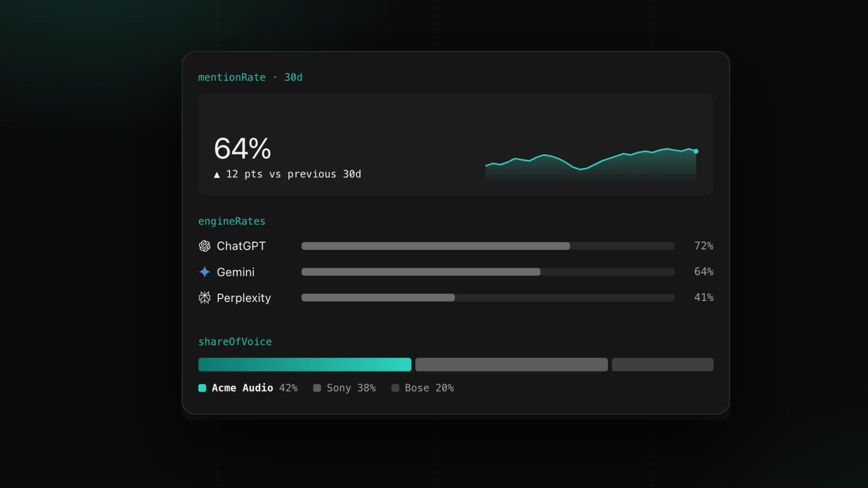The image size is (868, 488).
Task: Click the Sony gray legend swatch
Action: point(317,388)
